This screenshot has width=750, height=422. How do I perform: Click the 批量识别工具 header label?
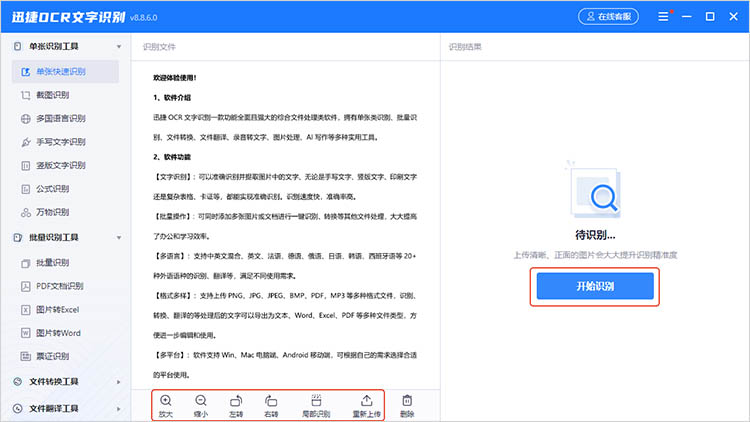54,237
